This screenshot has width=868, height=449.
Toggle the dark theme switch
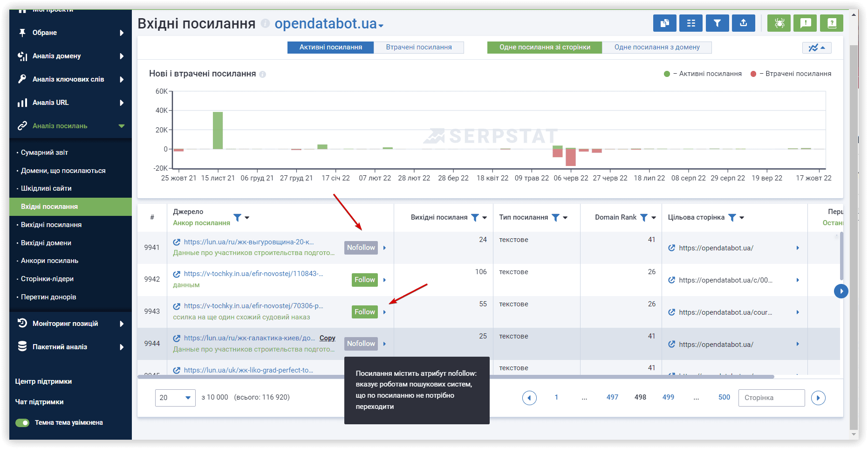22,423
